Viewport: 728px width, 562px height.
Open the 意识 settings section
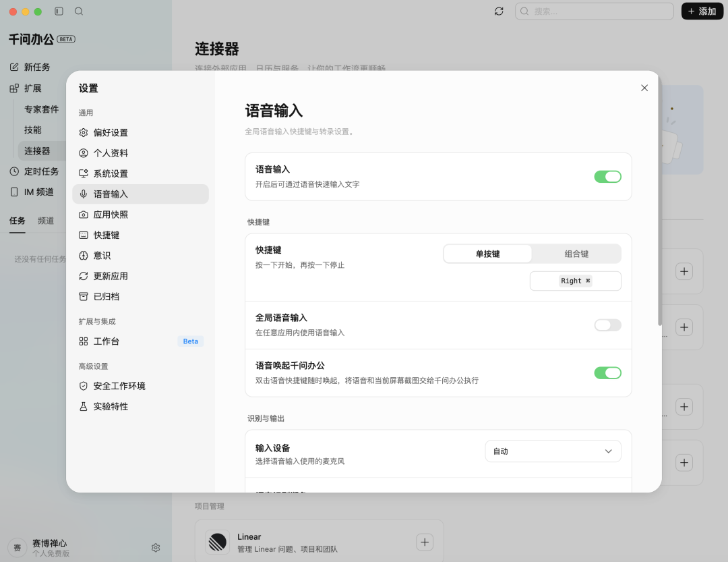(140, 255)
